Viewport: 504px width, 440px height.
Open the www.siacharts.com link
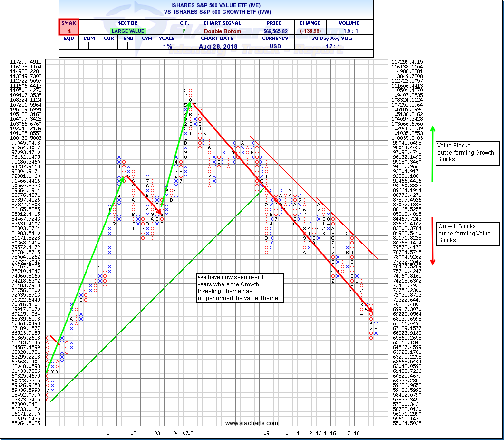(x=252, y=423)
